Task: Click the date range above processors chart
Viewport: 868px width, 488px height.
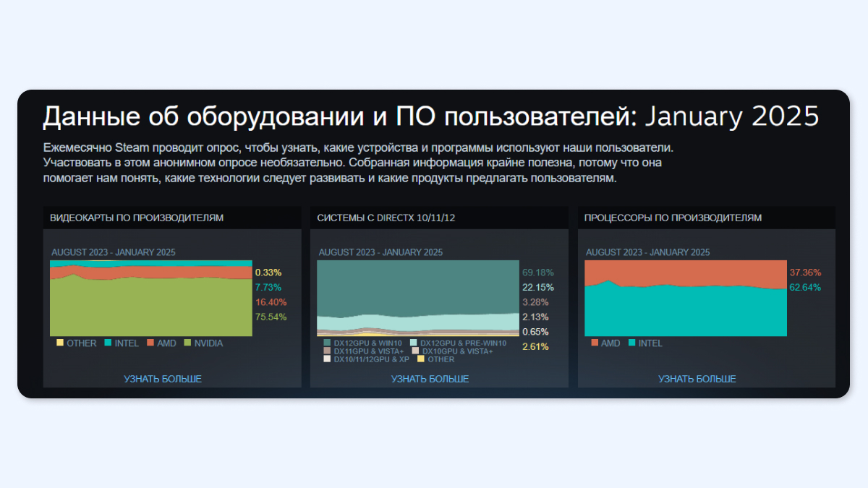Action: pos(647,252)
